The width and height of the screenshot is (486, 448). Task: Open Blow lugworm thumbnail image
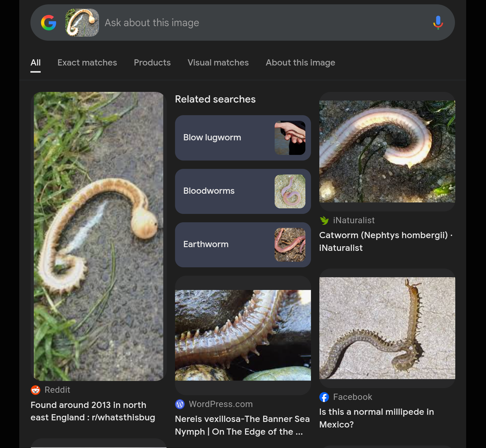click(x=290, y=138)
